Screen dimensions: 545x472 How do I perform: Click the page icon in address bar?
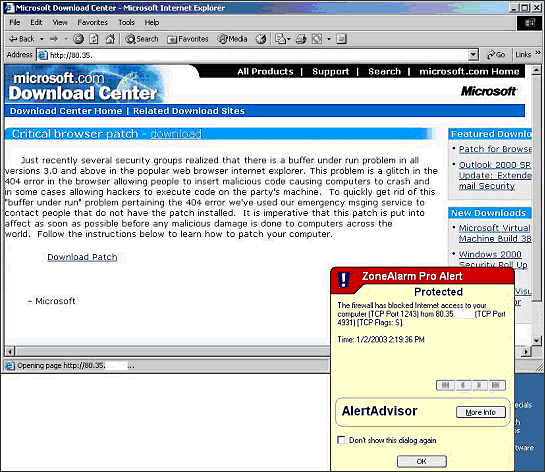click(42, 55)
